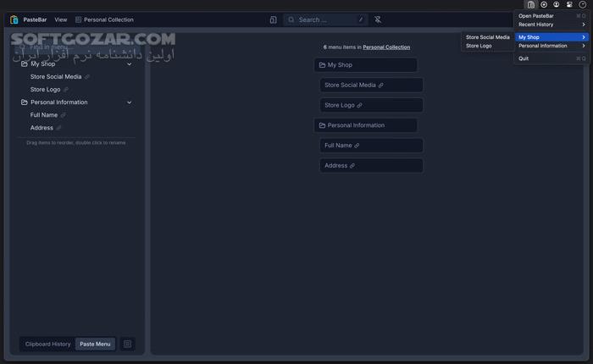Choose Open PasteBar from the tray menu
Screen dimensions: 593x364
(537, 16)
